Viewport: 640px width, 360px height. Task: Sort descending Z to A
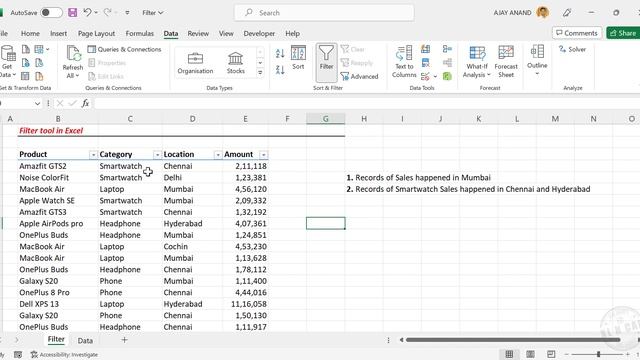click(280, 70)
